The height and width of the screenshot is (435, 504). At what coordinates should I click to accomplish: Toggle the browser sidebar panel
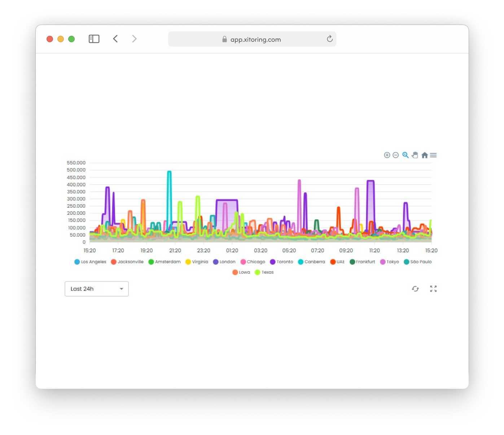pyautogui.click(x=94, y=39)
